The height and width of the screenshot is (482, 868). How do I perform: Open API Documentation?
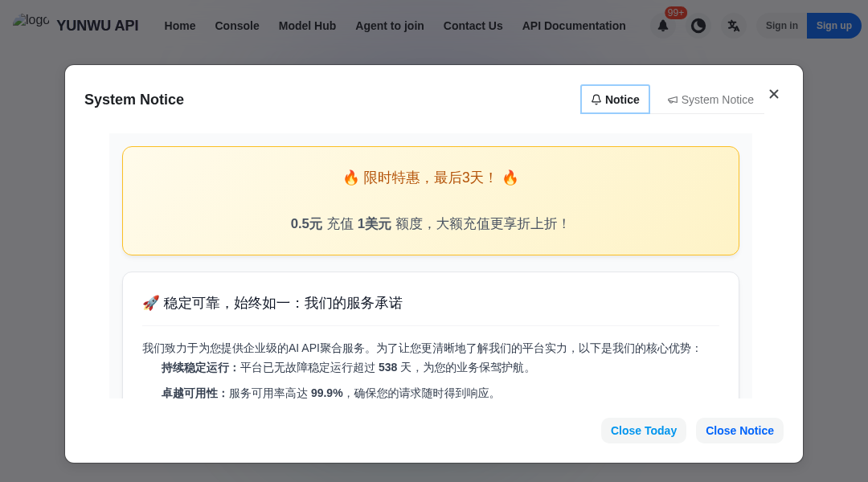point(574,26)
